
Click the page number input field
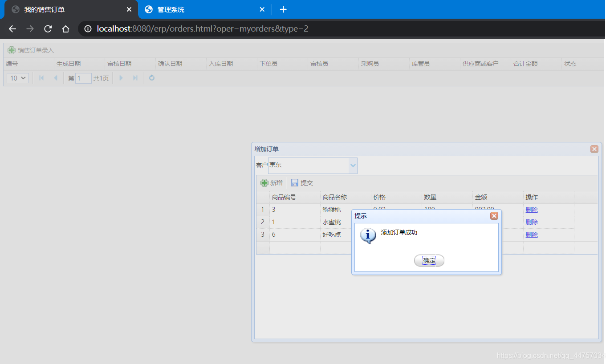(83, 78)
